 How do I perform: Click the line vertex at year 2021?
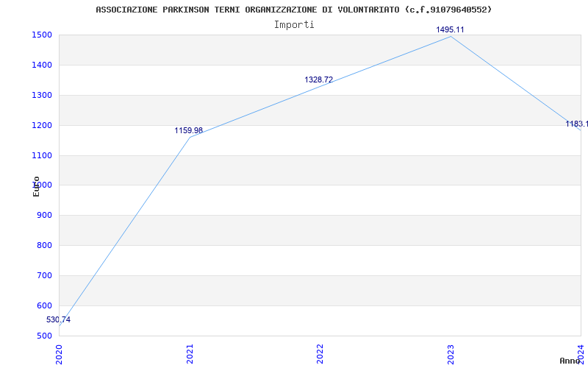point(190,138)
